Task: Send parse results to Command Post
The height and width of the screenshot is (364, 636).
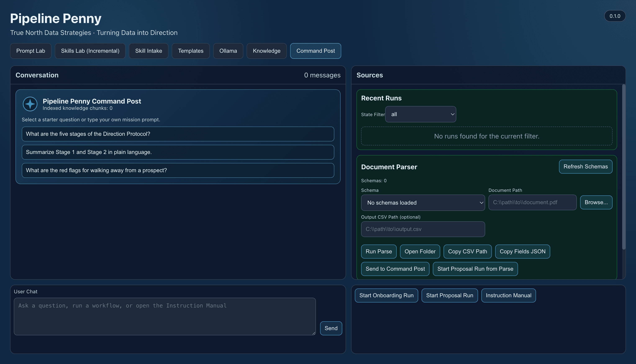Action: click(395, 269)
